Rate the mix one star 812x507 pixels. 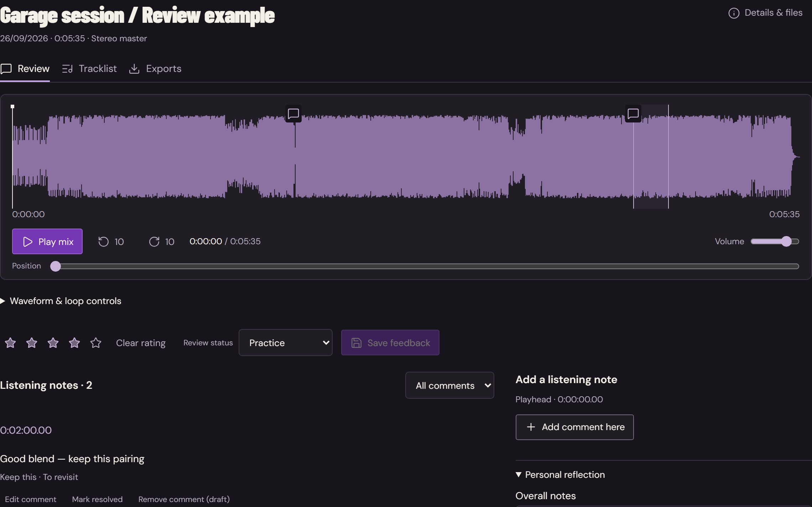point(10,343)
